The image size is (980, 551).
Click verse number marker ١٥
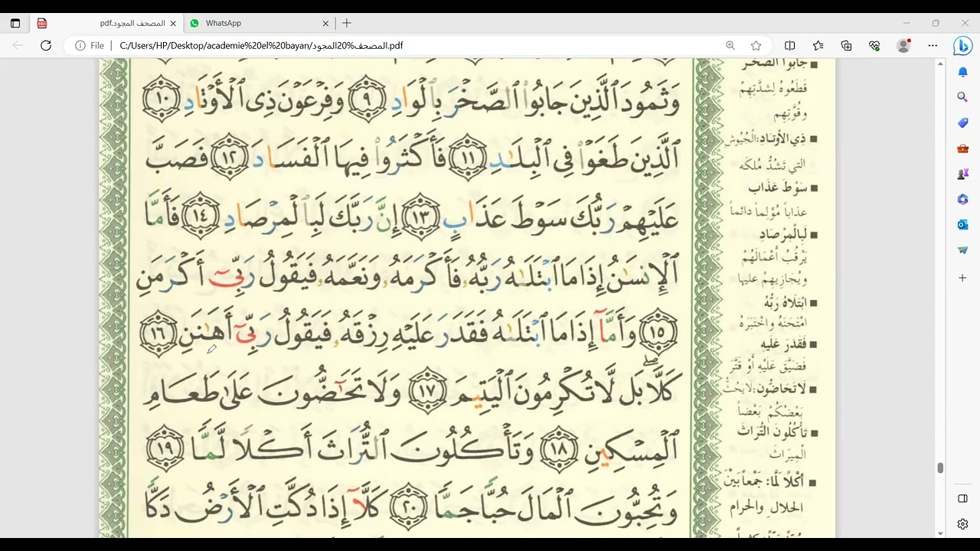658,333
